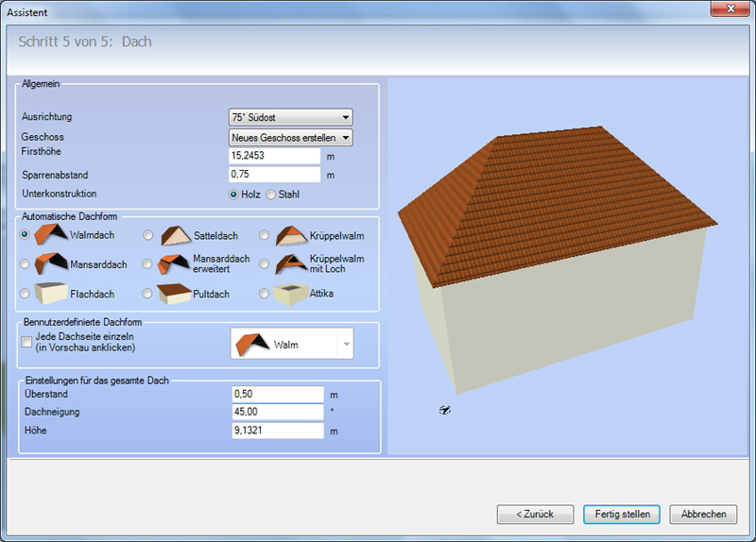
Task: Click the Zurück button
Action: [535, 514]
